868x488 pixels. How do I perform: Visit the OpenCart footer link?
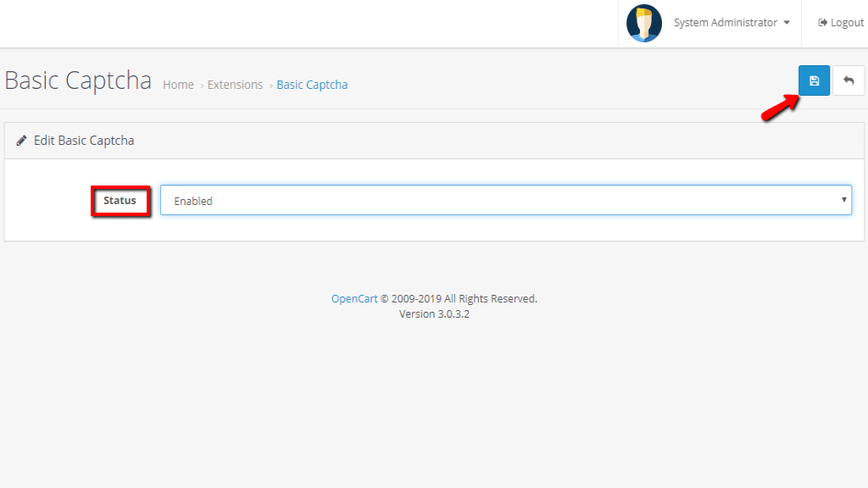(354, 298)
